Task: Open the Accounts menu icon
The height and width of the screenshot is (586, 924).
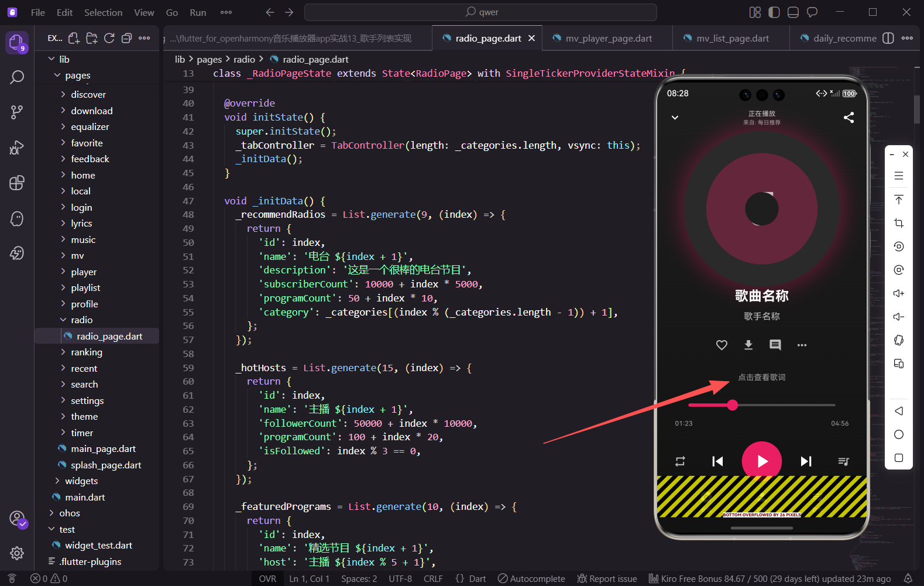Action: [x=18, y=519]
